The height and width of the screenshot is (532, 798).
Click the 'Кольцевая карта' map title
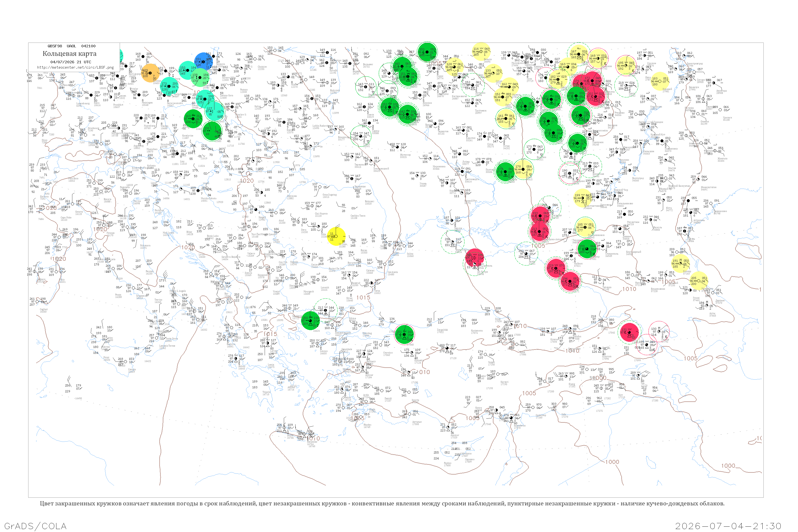pos(69,54)
